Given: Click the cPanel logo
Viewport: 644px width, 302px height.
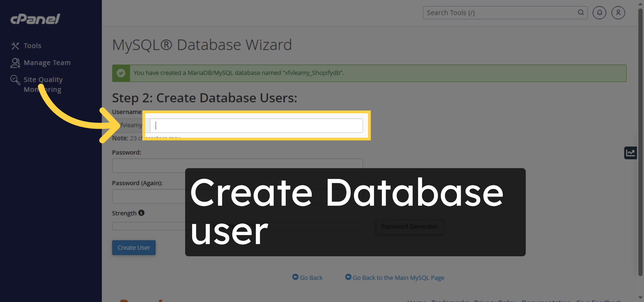Looking at the screenshot, I should 34,19.
